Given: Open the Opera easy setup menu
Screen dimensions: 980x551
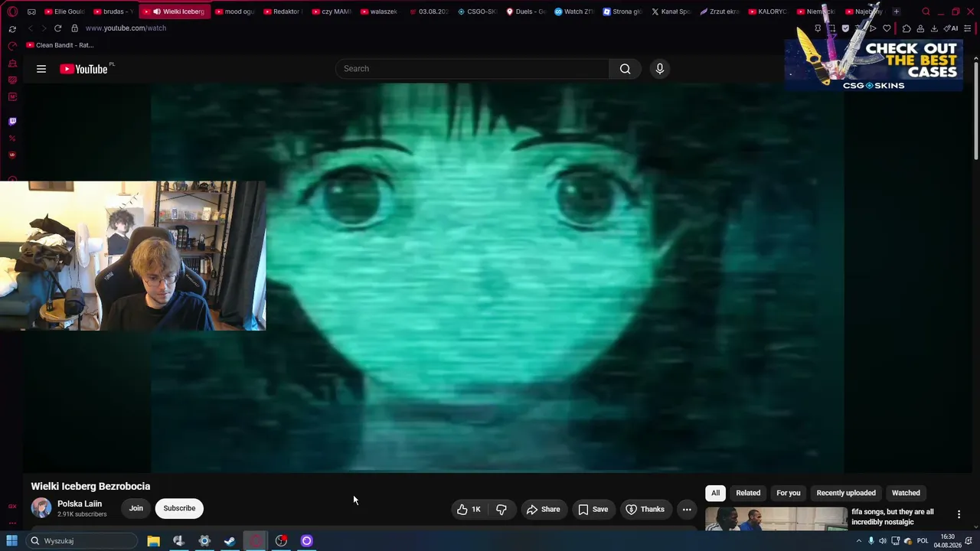Looking at the screenshot, I should [968, 28].
